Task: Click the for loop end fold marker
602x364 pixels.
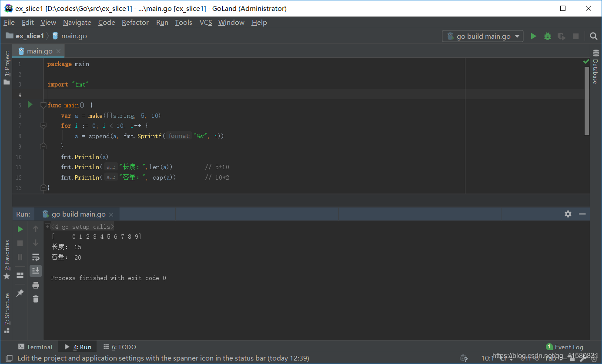Action: coord(43,146)
